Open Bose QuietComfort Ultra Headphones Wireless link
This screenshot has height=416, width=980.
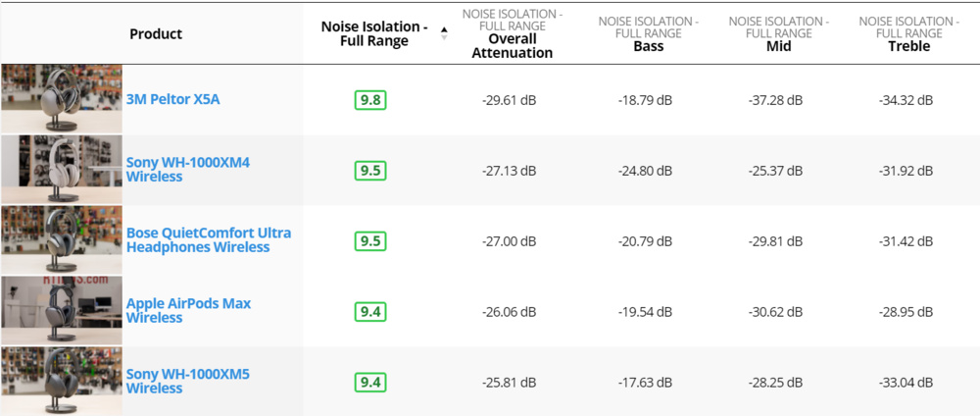tap(208, 240)
